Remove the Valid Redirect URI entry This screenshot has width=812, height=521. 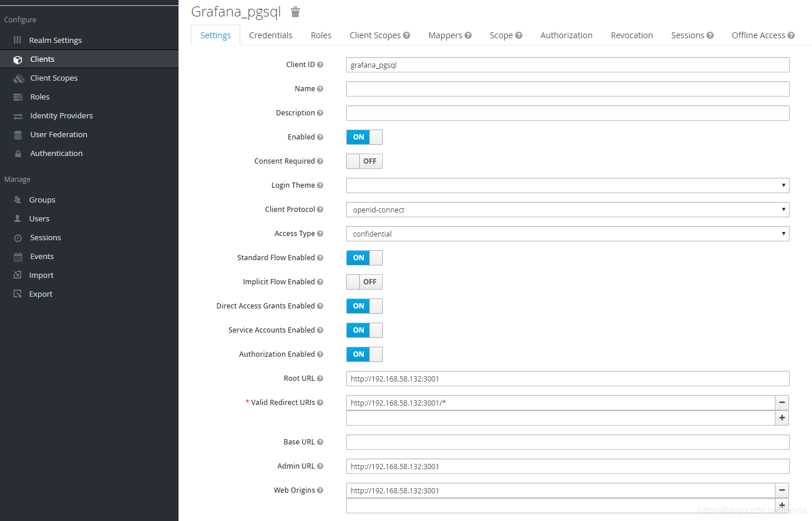[782, 403]
